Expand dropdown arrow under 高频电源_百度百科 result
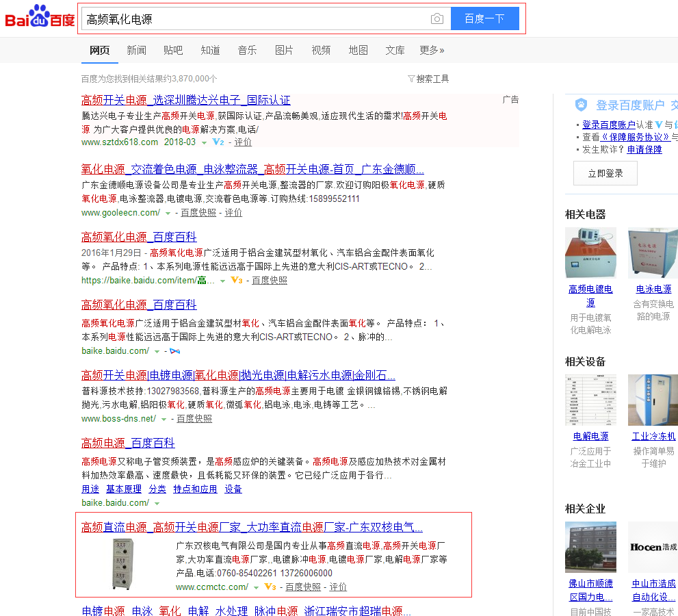678x616 pixels. coord(157,504)
